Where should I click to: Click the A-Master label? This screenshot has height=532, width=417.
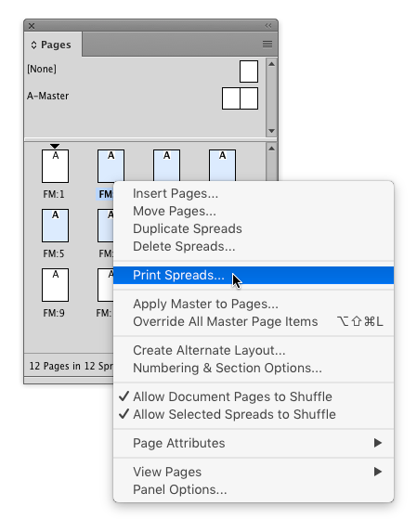(x=48, y=96)
